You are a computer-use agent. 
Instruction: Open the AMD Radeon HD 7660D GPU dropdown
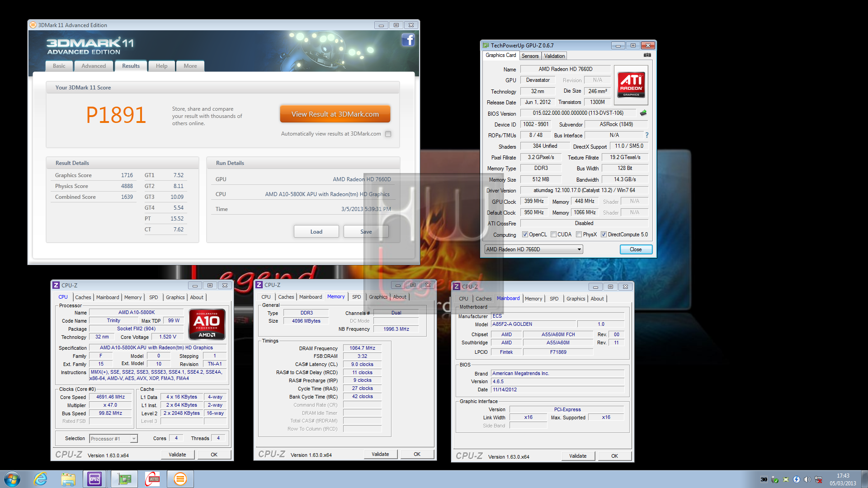[x=533, y=249]
